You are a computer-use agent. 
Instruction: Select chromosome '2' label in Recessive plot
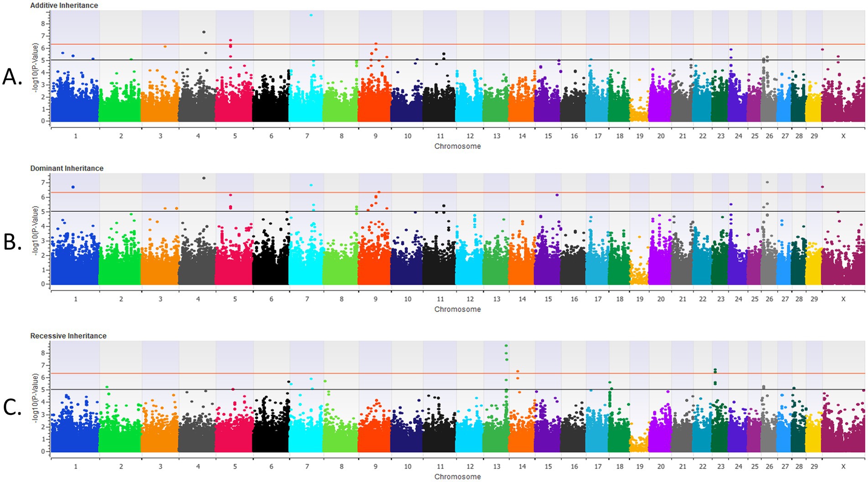[121, 466]
